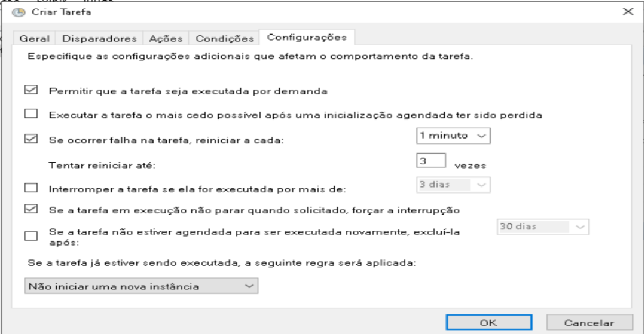Image resolution: width=644 pixels, height=334 pixels.
Task: Switch to the Geral tab
Action: tap(34, 38)
